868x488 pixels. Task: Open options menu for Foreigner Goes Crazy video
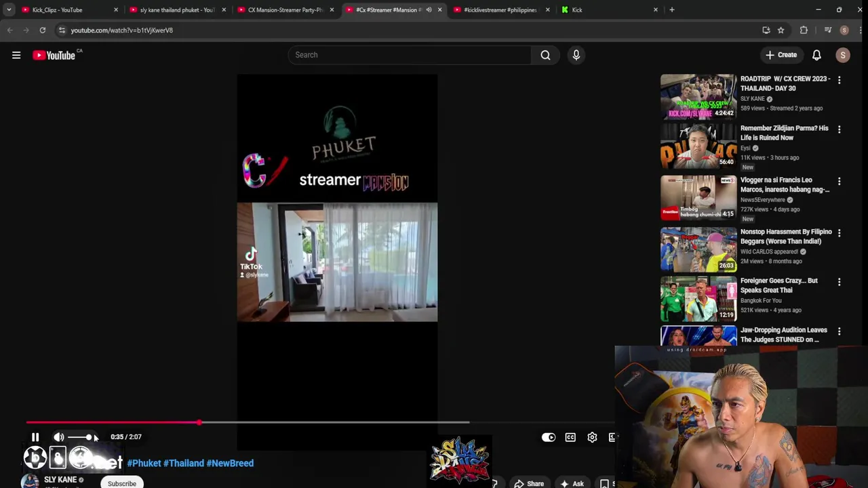(x=839, y=282)
